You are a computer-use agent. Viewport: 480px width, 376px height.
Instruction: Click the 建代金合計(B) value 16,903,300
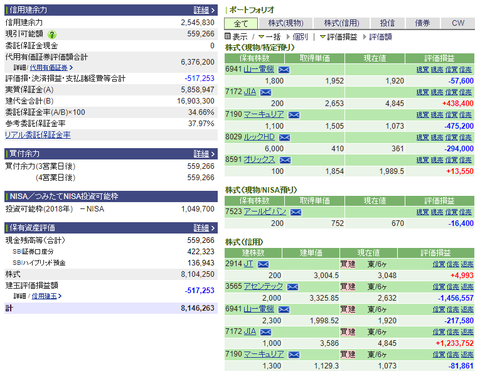196,101
